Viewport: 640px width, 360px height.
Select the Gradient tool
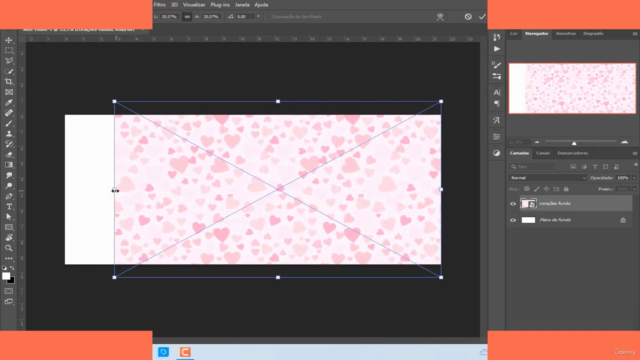9,165
